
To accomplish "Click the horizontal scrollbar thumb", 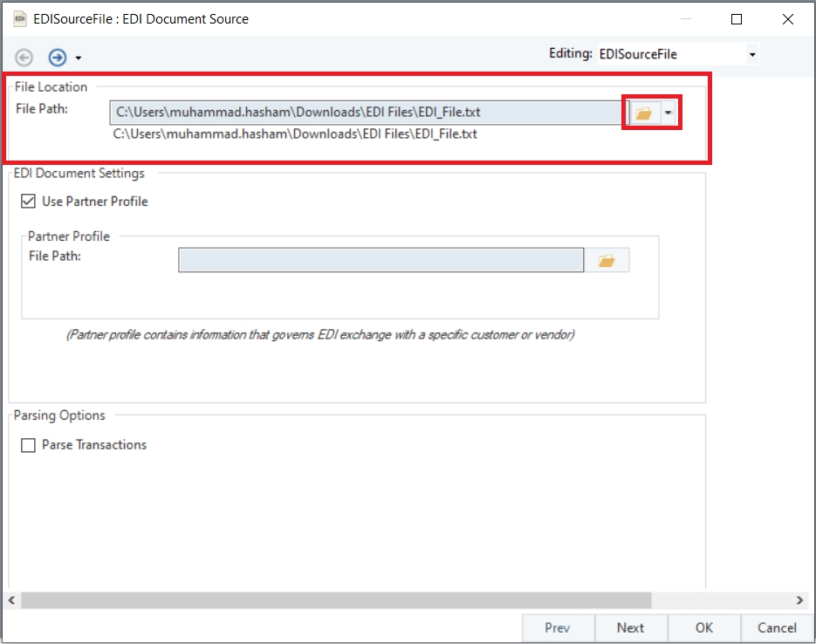I will tap(336, 600).
